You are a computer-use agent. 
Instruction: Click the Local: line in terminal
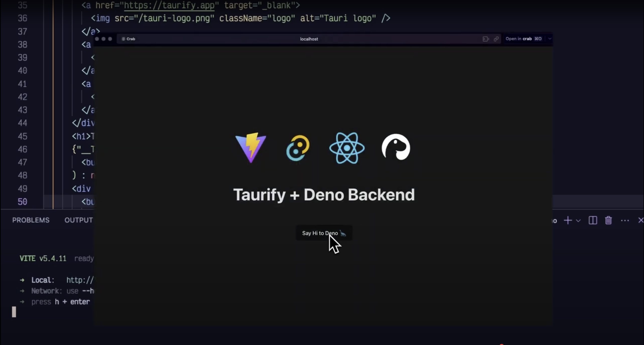click(x=56, y=280)
